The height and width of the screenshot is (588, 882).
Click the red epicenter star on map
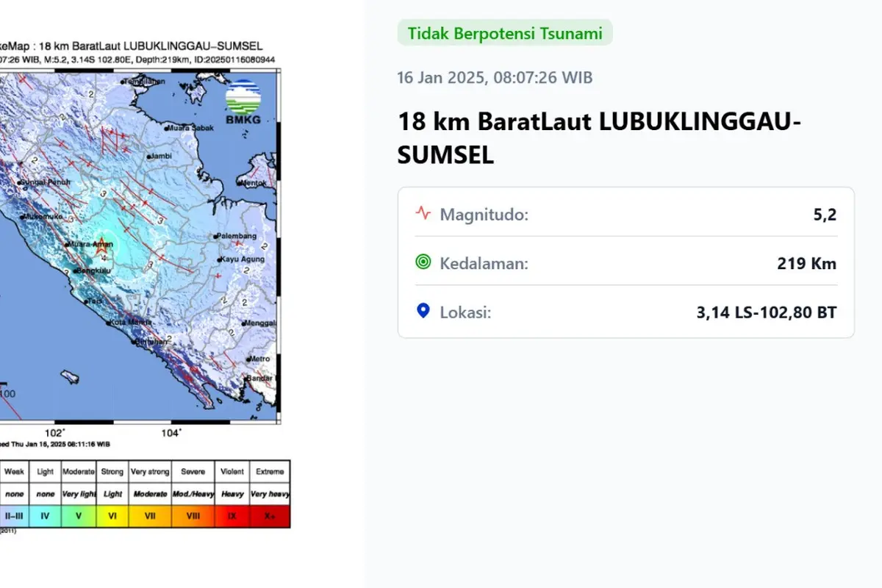101,248
